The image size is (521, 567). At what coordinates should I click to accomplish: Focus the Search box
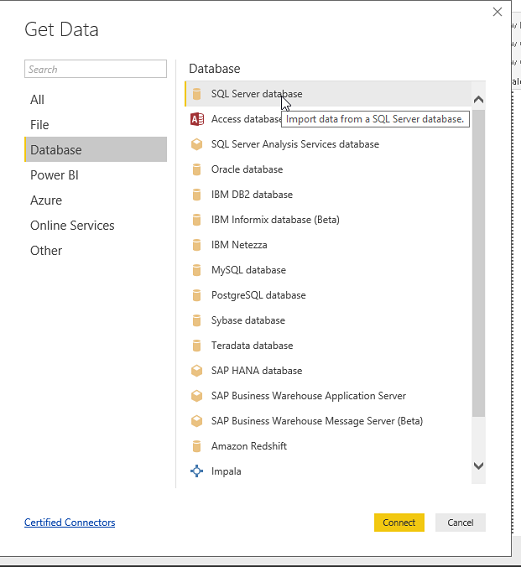pos(95,69)
